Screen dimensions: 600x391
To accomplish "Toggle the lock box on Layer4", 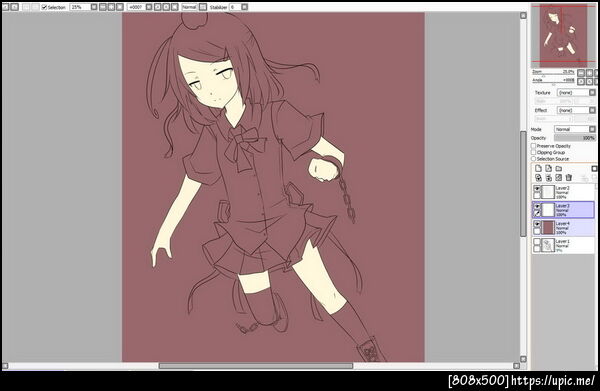I will tap(537, 231).
